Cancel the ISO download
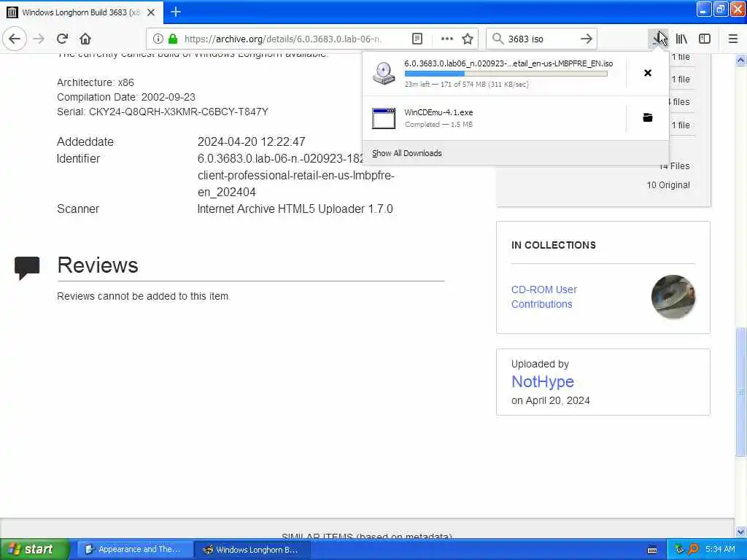 [x=648, y=73]
